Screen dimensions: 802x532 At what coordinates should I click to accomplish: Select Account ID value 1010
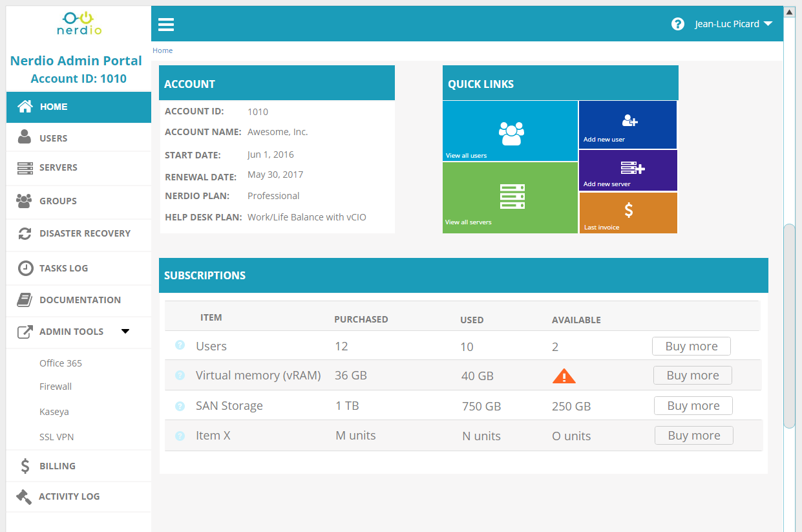coord(258,112)
